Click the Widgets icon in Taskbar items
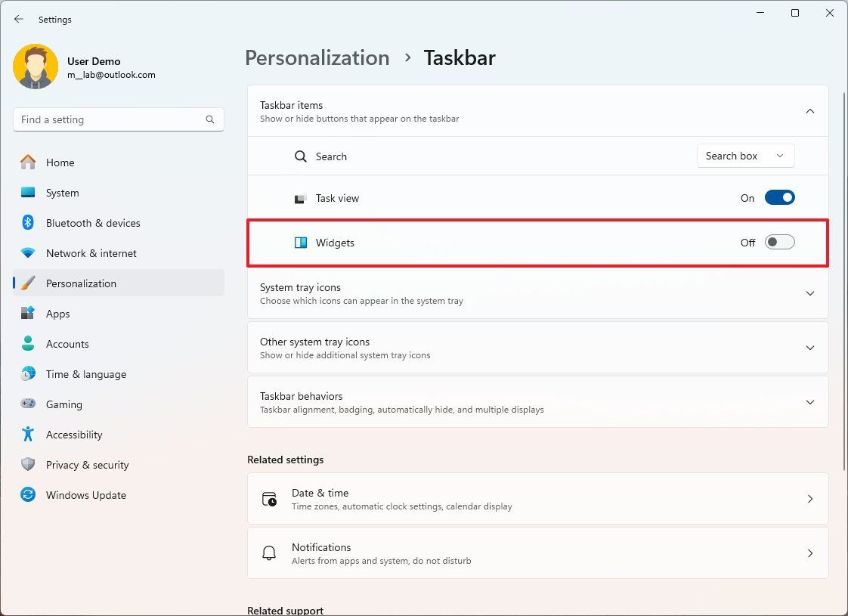 coord(302,243)
